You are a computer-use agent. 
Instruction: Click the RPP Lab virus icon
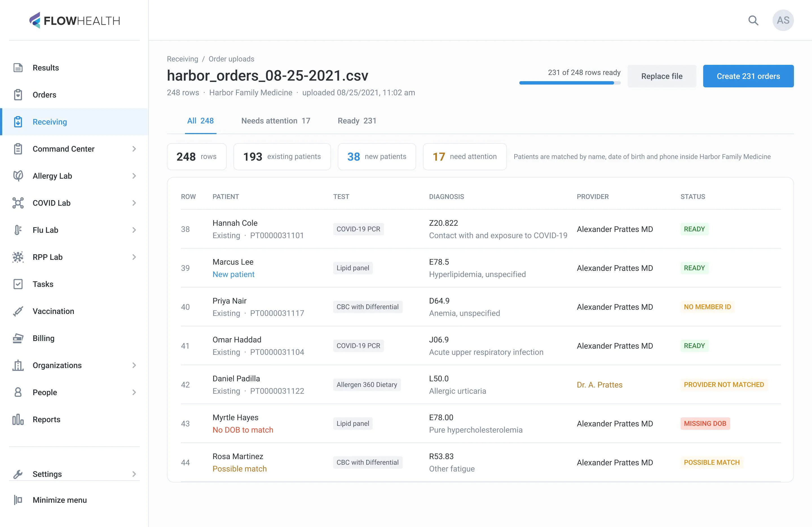pyautogui.click(x=18, y=257)
